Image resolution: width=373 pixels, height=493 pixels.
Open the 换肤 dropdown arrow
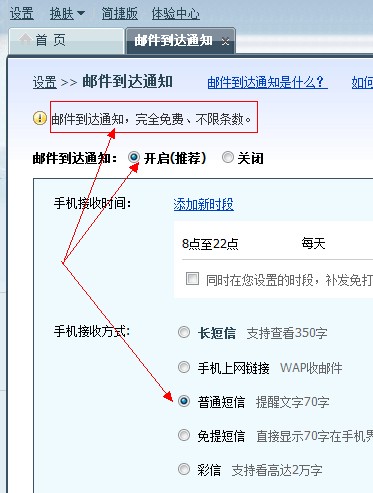point(81,13)
